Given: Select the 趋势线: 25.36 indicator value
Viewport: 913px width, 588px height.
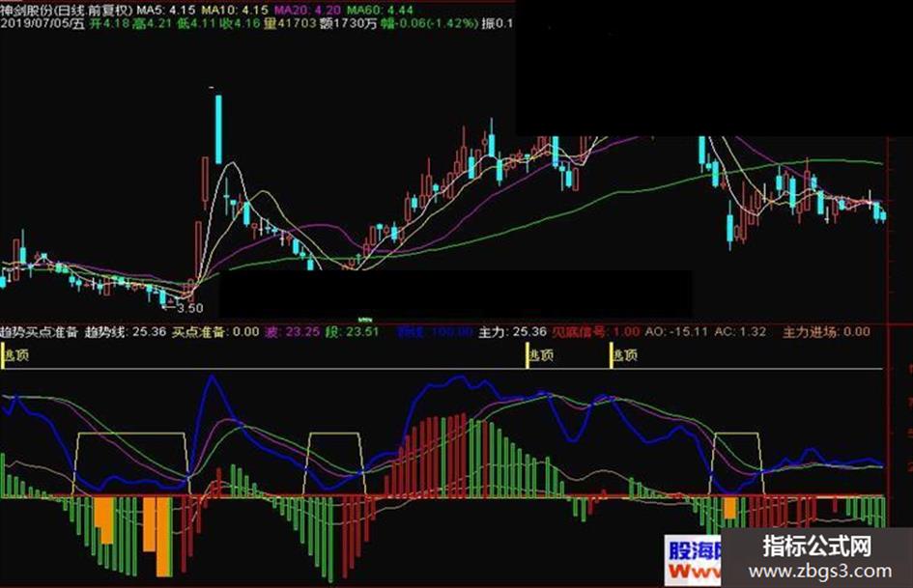Looking at the screenshot, I should coord(126,332).
